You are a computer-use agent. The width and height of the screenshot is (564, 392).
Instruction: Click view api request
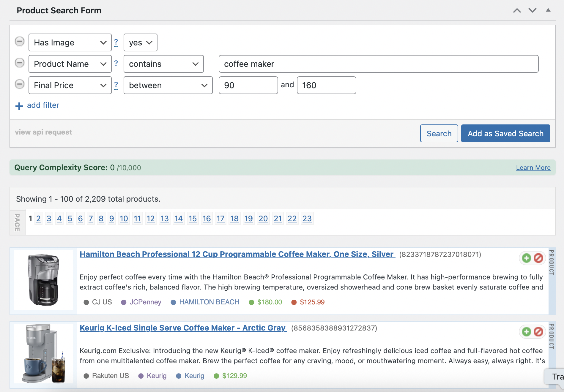click(x=43, y=132)
